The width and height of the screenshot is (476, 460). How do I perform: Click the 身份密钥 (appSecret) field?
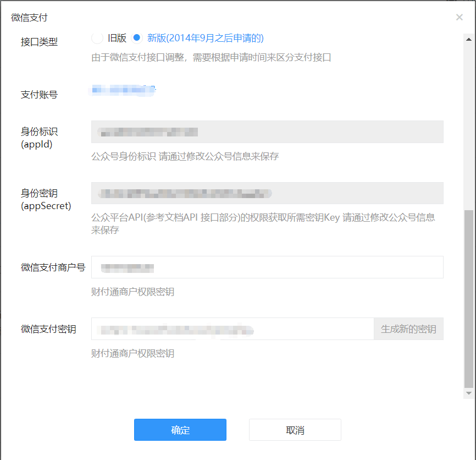point(267,193)
